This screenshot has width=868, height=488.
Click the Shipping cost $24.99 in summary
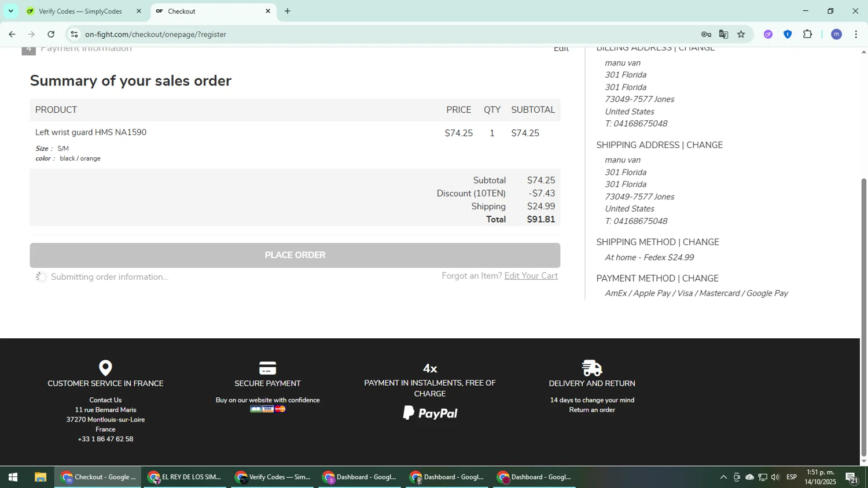pos(541,206)
